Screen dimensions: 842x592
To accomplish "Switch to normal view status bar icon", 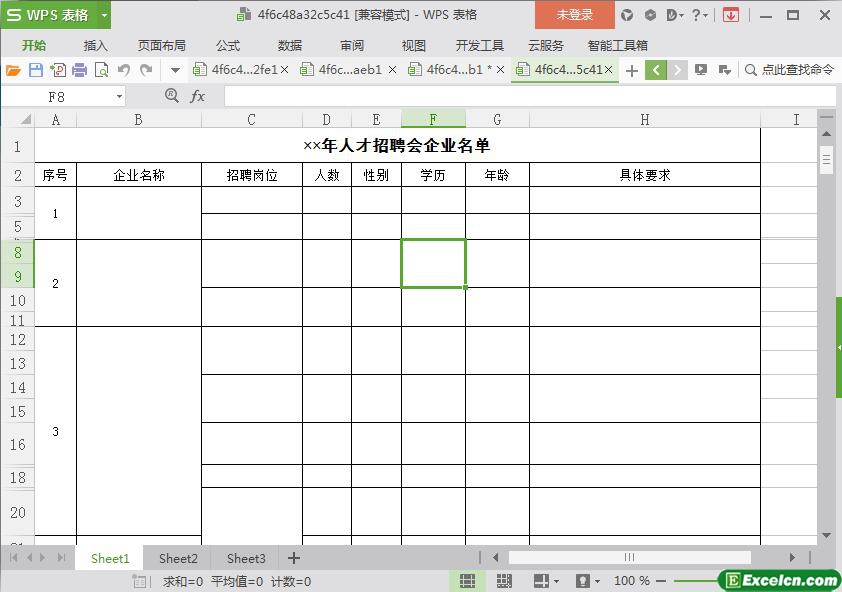I will [467, 581].
